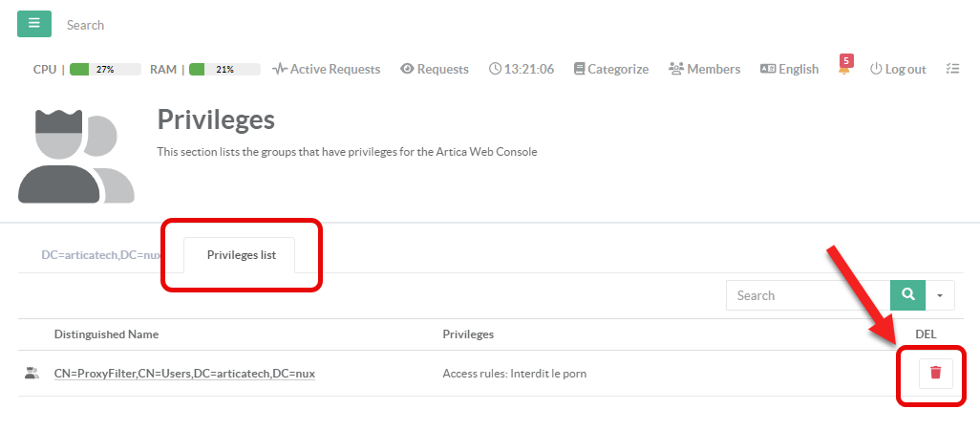980x431 pixels.
Task: Open the Members page
Action: (704, 69)
